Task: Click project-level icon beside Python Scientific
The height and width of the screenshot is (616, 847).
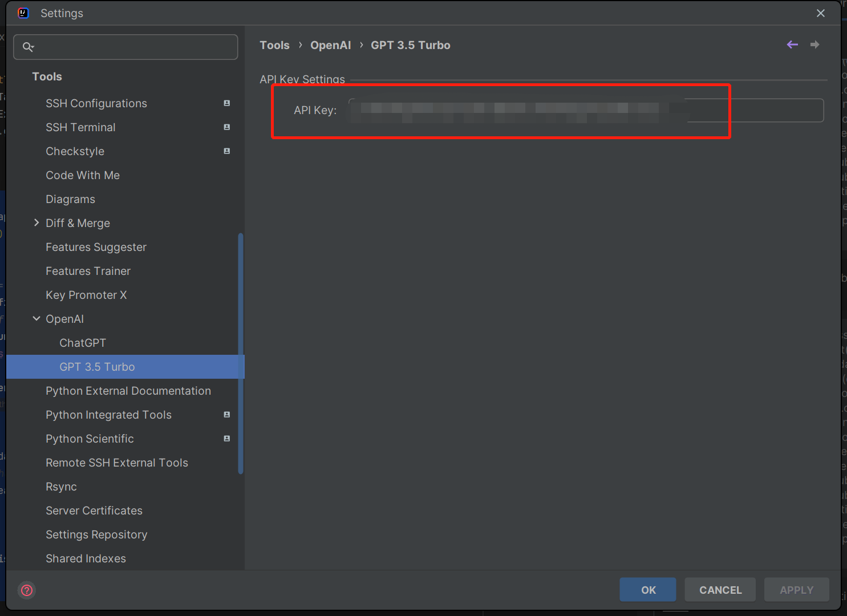Action: point(227,439)
